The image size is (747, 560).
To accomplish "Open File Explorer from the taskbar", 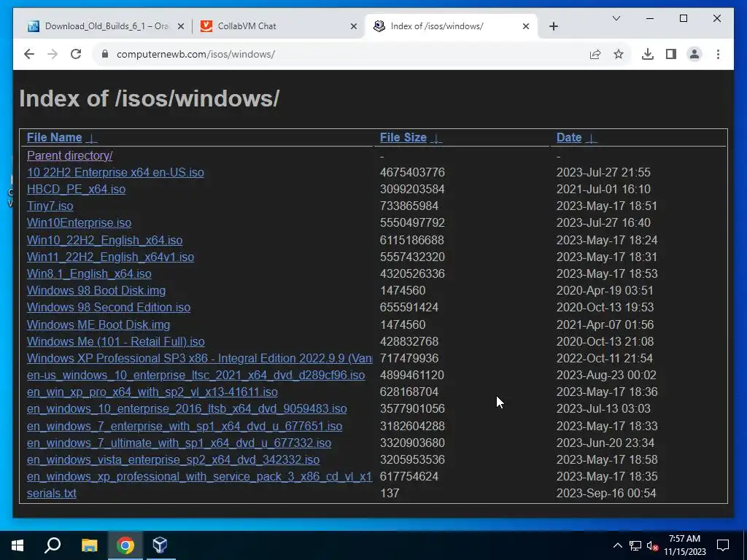I will [x=89, y=545].
